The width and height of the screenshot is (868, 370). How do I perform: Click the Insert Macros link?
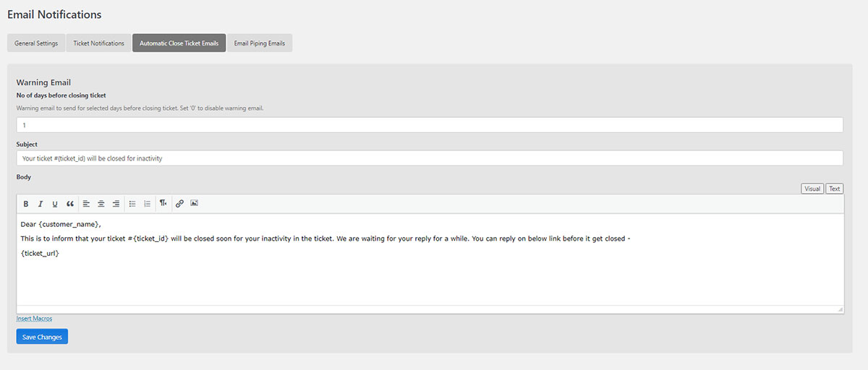point(34,319)
